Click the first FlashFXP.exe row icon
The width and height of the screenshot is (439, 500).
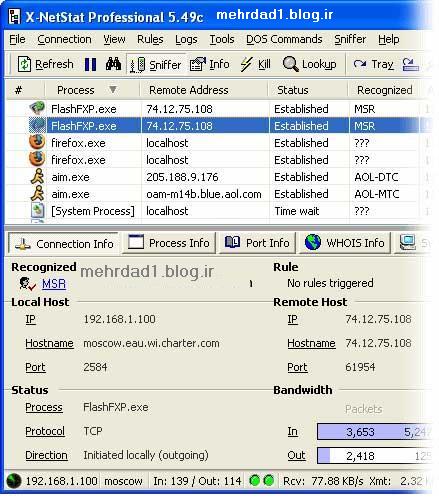(37, 108)
